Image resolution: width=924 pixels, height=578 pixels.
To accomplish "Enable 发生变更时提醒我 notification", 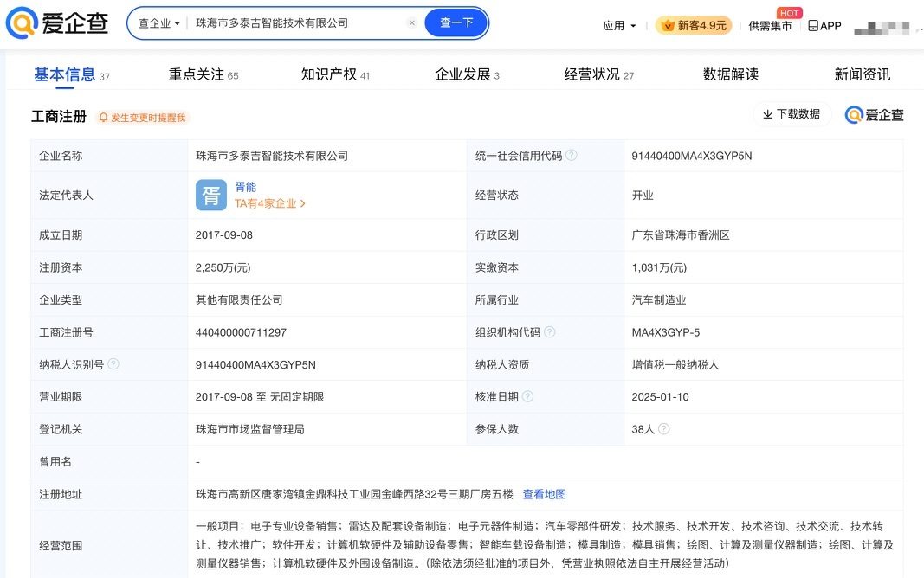I will (142, 118).
